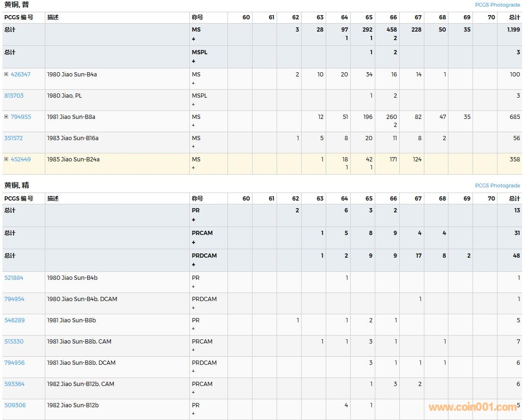
Task: Open the 794955 PCGS number link
Action: pyautogui.click(x=21, y=117)
